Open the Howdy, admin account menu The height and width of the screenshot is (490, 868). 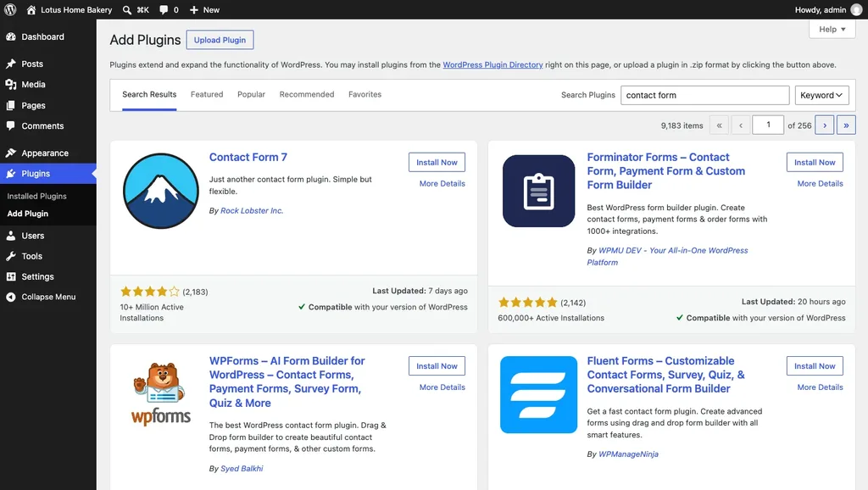coord(828,9)
